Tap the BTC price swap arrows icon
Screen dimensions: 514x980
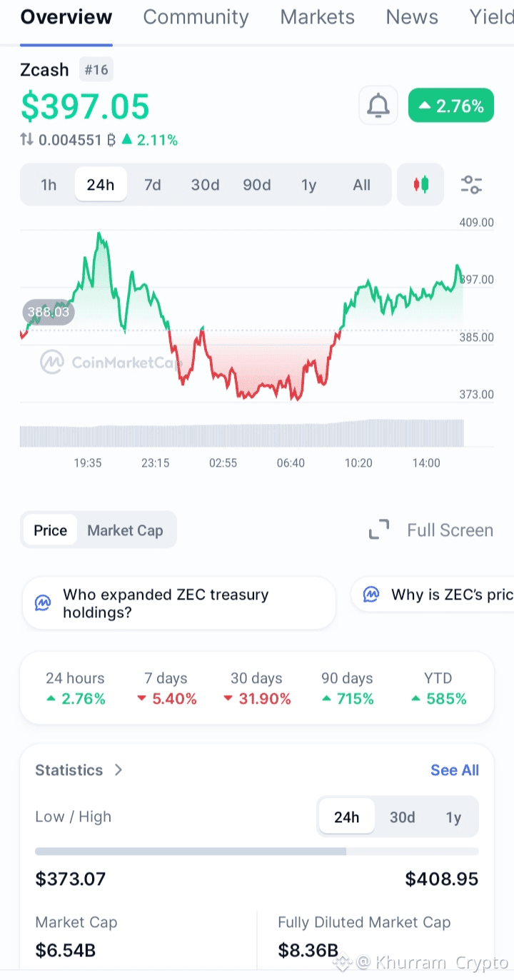[27, 140]
